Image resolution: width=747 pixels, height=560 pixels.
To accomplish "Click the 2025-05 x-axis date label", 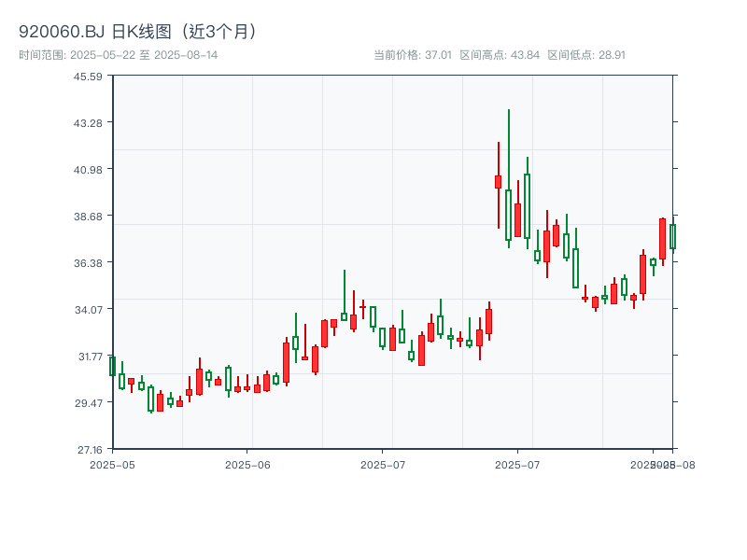I will pyautogui.click(x=112, y=464).
